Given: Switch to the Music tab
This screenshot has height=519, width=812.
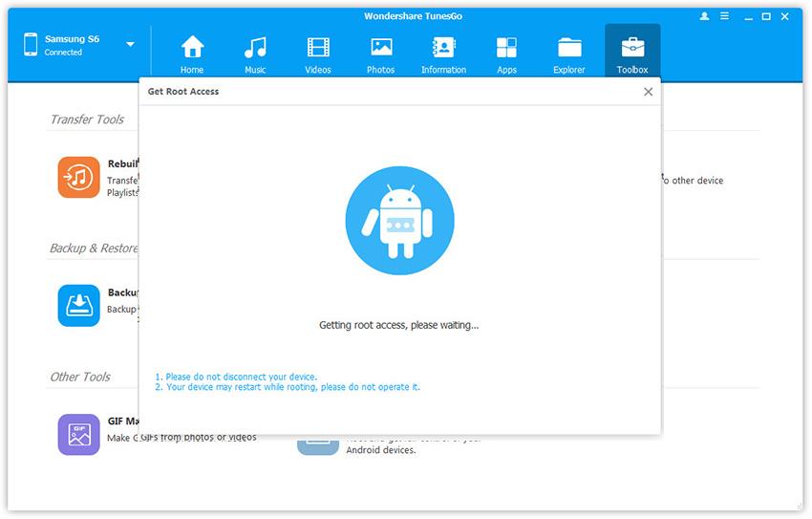Looking at the screenshot, I should click(x=255, y=54).
